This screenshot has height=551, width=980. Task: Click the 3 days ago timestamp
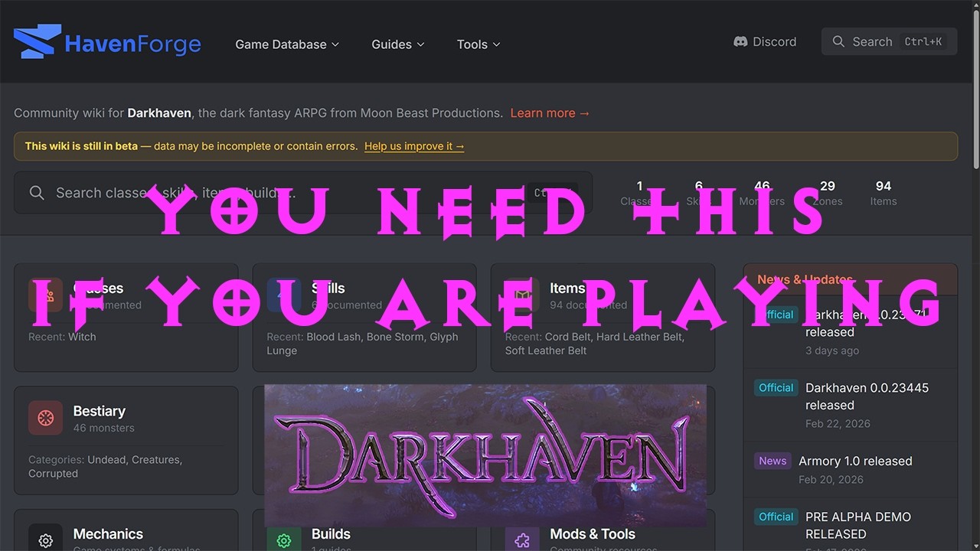point(832,350)
